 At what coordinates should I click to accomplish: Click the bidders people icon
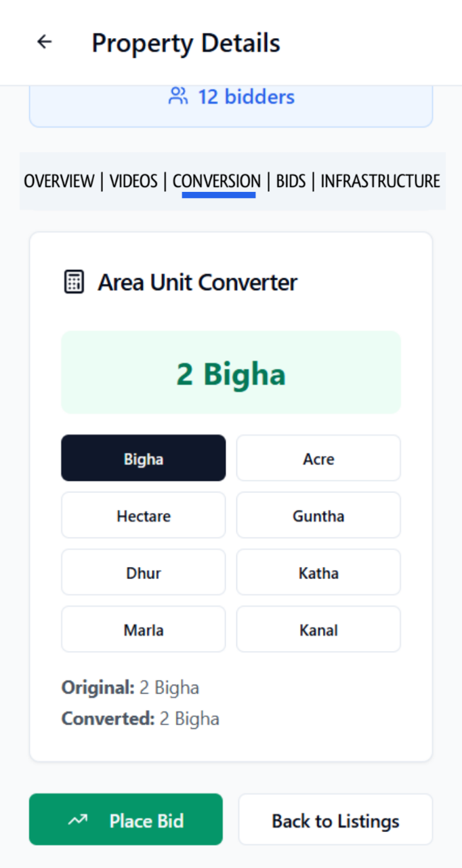pyautogui.click(x=178, y=96)
